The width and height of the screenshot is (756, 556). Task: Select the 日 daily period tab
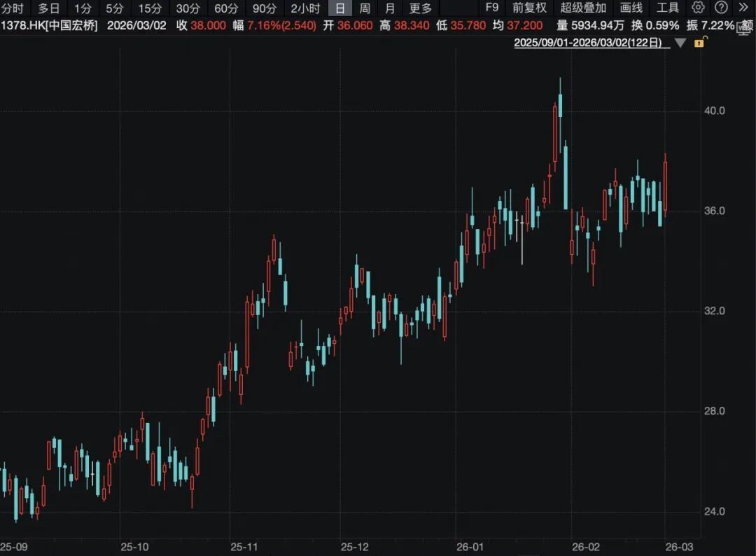pyautogui.click(x=340, y=8)
